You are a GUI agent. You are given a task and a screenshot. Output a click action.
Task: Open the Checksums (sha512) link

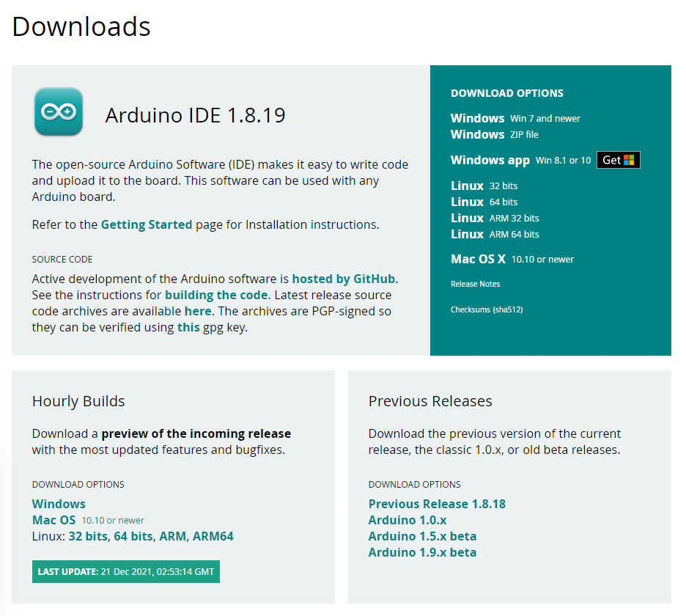point(487,309)
